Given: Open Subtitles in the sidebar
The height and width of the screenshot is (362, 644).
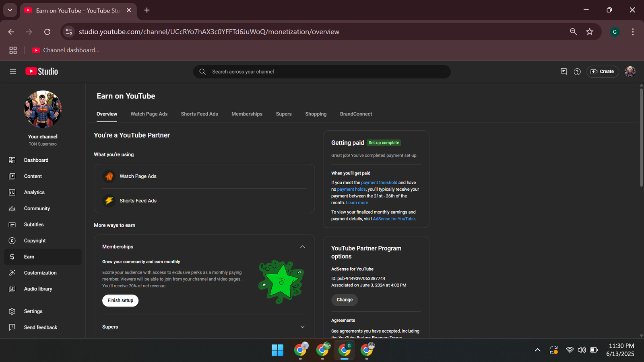Looking at the screenshot, I should tap(43, 224).
